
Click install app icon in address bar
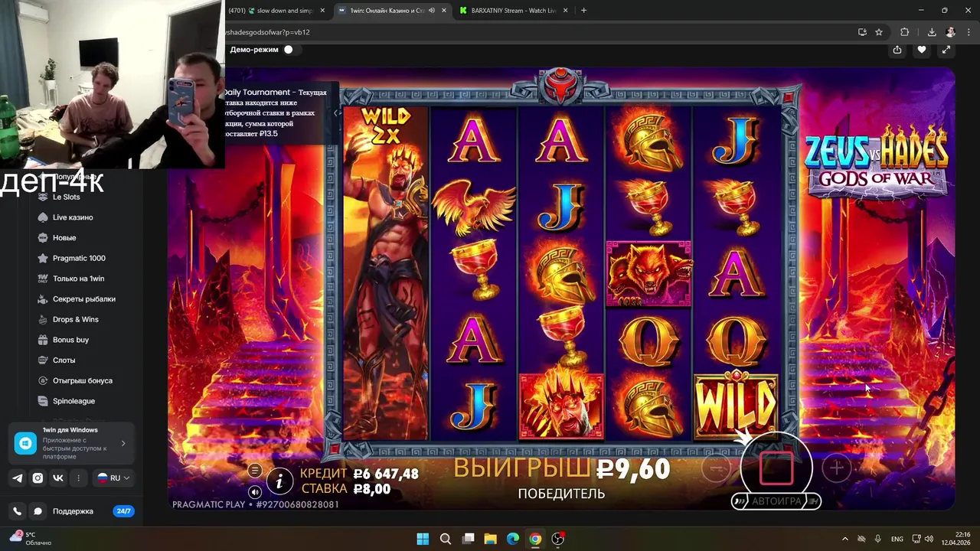point(862,32)
